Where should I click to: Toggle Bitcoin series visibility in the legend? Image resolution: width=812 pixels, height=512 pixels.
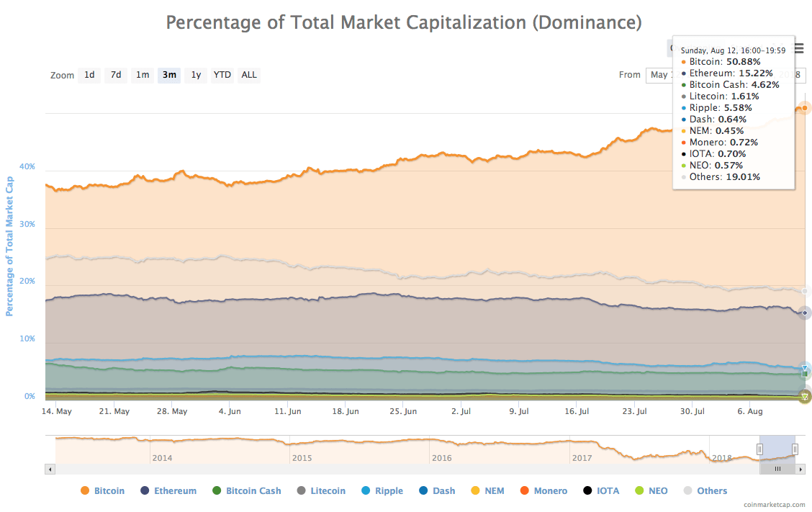point(103,490)
